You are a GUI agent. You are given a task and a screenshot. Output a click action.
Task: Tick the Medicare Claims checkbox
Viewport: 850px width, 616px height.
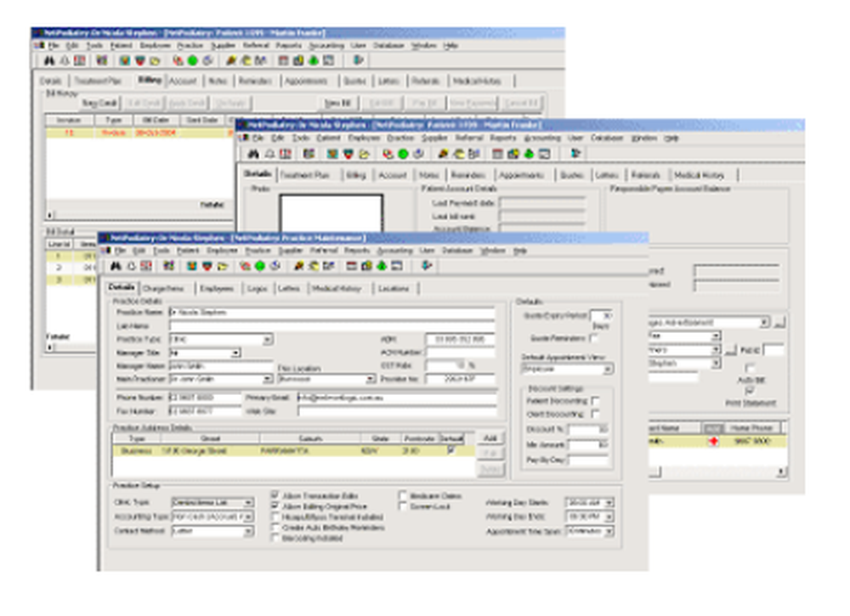[403, 495]
